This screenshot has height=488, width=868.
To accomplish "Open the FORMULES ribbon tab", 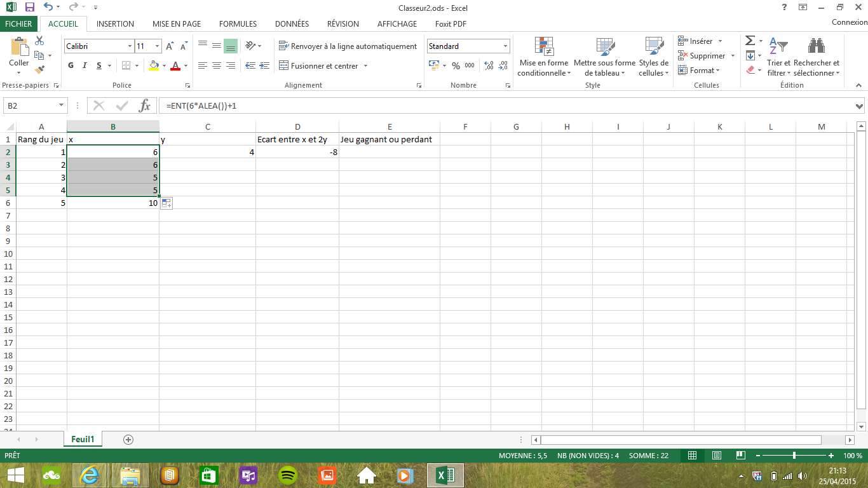I will click(x=238, y=24).
